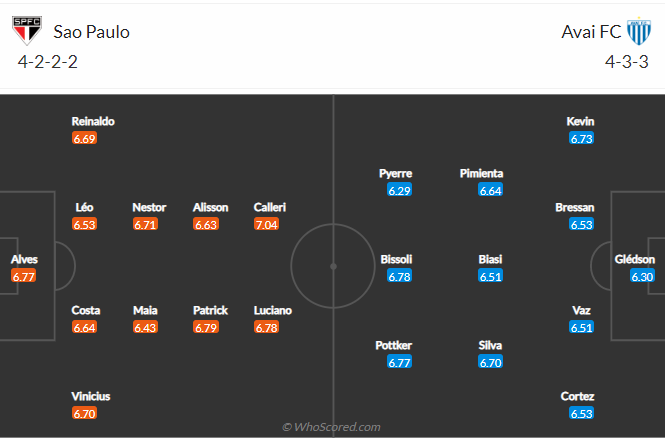
Task: Choose player Patrick in midfield
Action: 210,310
